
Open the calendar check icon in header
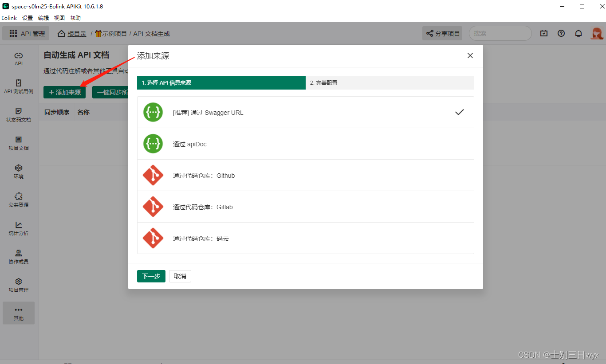tap(544, 33)
